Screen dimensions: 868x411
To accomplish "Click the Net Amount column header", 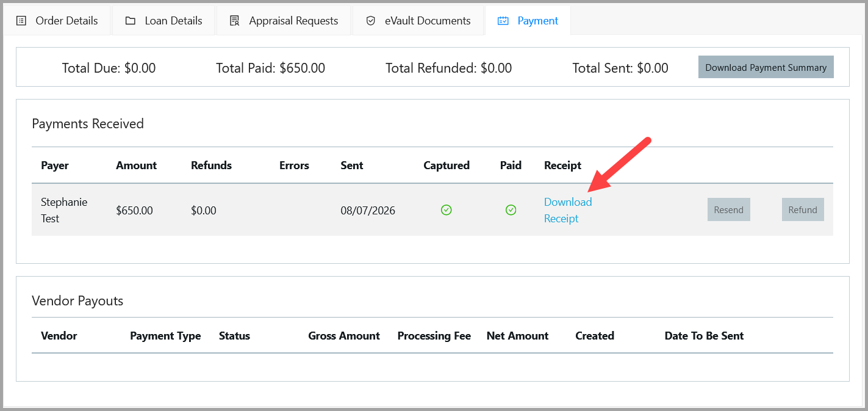I will click(517, 336).
